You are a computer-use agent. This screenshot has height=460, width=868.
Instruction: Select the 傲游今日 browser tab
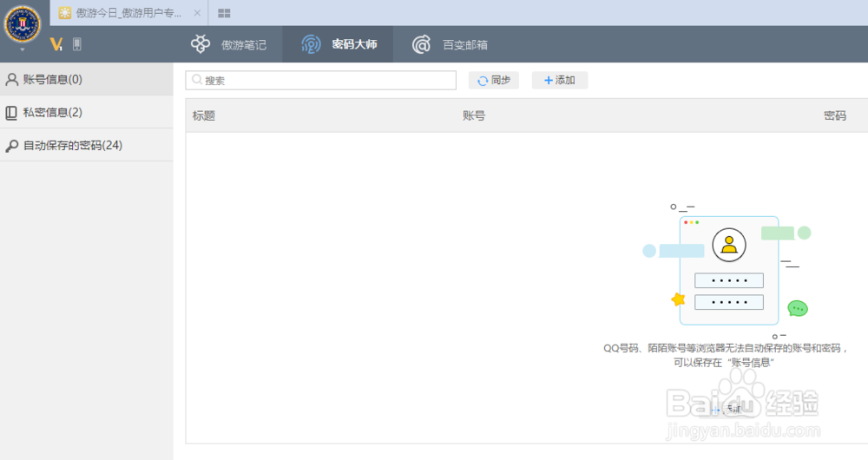(x=129, y=13)
